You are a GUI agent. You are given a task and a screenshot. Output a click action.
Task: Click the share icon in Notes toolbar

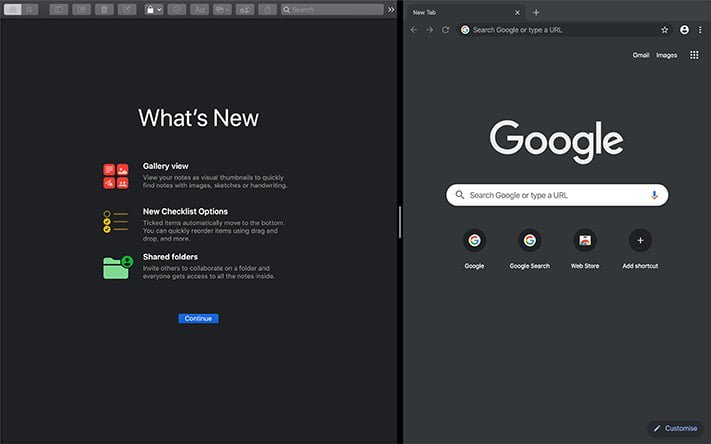pyautogui.click(x=268, y=10)
